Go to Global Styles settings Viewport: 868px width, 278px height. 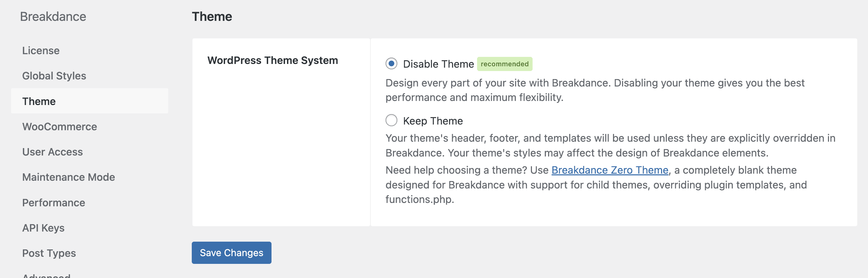click(x=54, y=76)
